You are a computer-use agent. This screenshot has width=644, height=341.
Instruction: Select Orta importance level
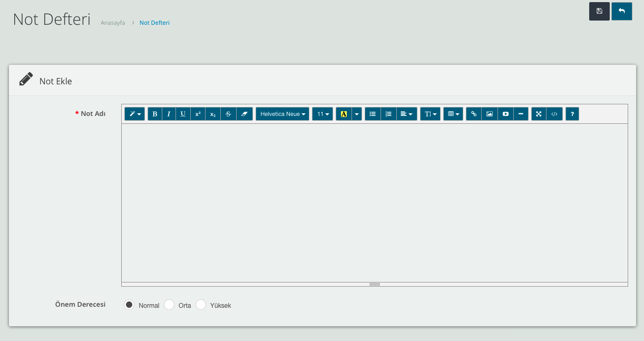pos(169,305)
